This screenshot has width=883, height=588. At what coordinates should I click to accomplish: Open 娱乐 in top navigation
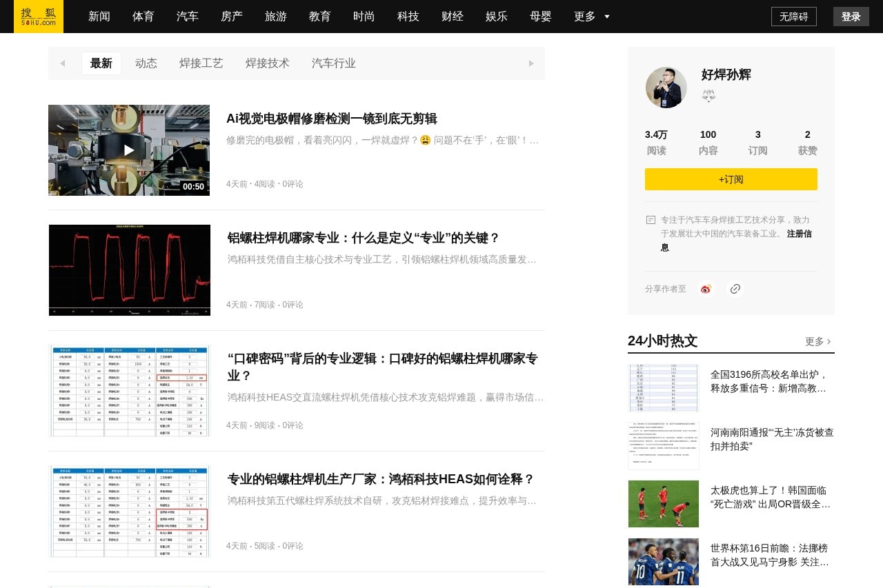[497, 17]
